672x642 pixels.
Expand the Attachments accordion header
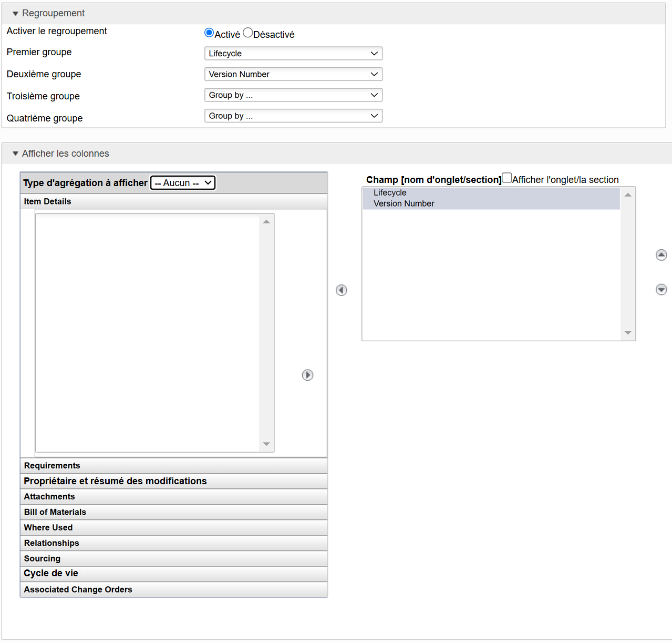174,497
